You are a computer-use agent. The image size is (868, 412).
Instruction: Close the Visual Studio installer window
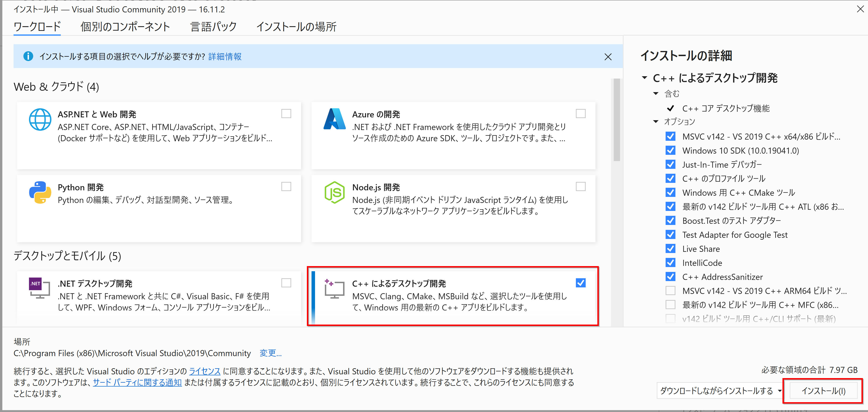coord(860,9)
